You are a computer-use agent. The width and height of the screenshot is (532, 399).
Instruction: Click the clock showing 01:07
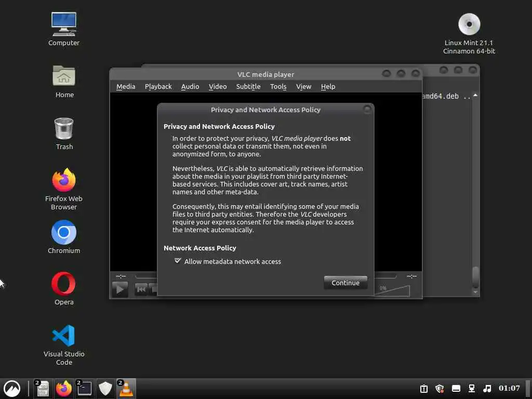point(509,388)
